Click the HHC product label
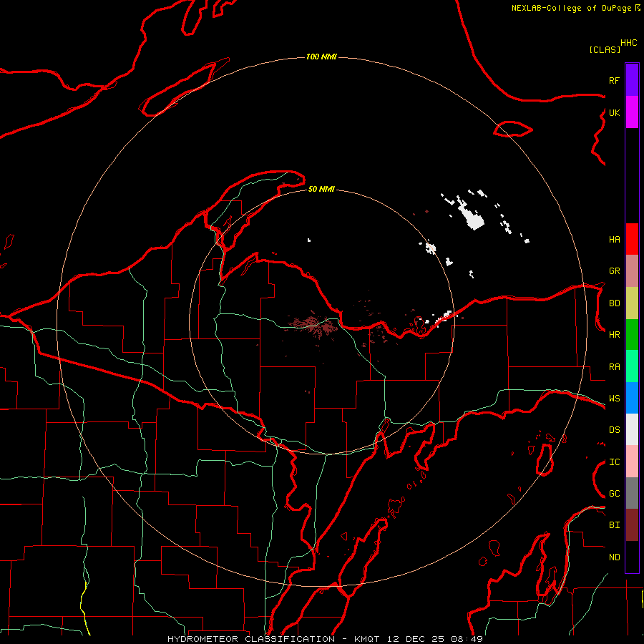Viewport: 644px width, 644px height. click(629, 43)
